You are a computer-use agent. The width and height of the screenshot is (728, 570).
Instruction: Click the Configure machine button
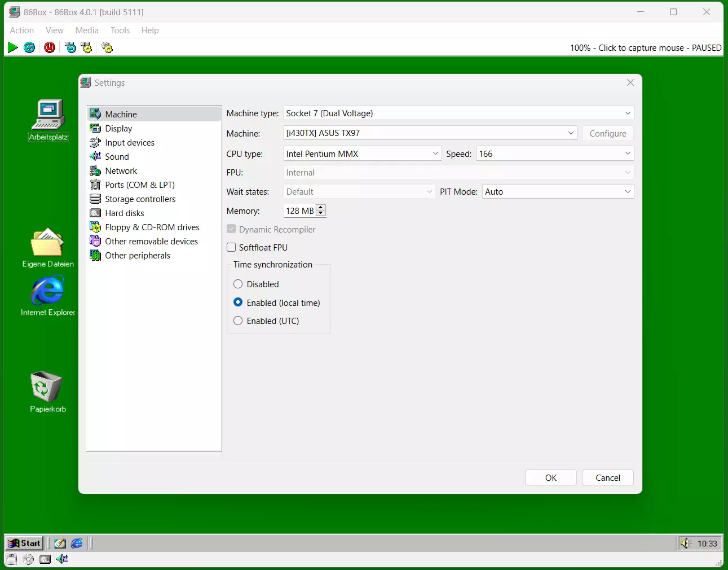(608, 133)
